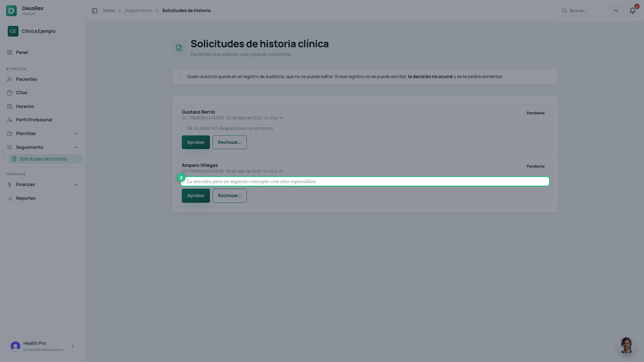644x362 pixels.
Task: Reject Amparo Villegas's request
Action: [229, 196]
